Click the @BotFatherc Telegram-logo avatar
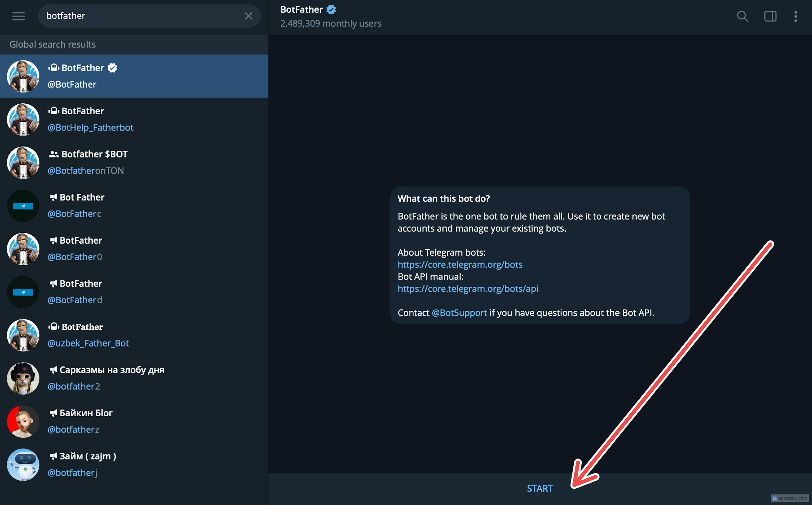Viewport: 812px width, 505px height. 23,206
